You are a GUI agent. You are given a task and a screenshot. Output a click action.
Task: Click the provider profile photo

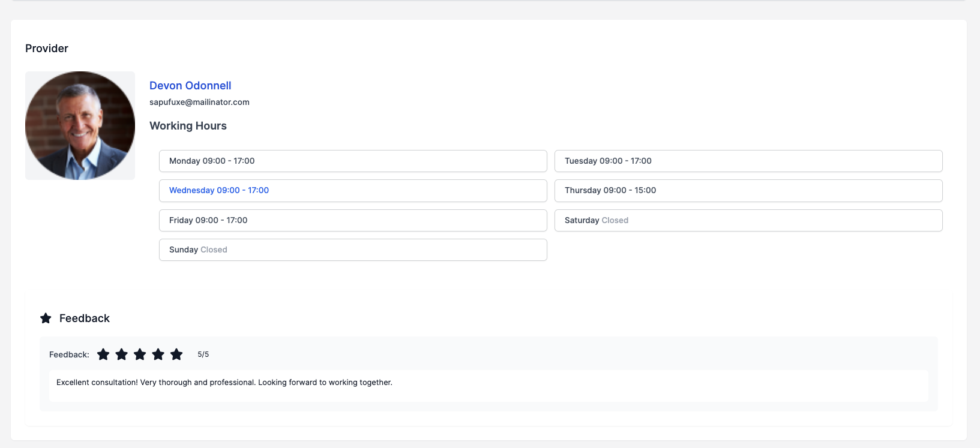[80, 125]
